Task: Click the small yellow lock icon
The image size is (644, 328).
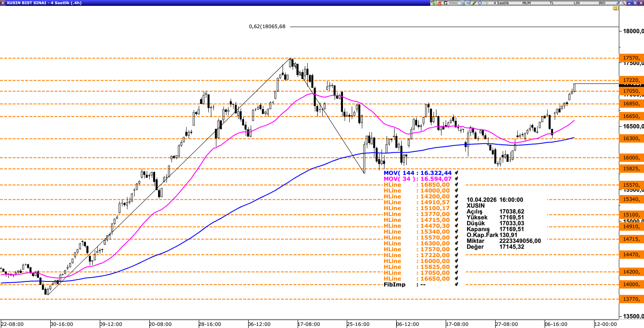Action: pyautogui.click(x=615, y=8)
